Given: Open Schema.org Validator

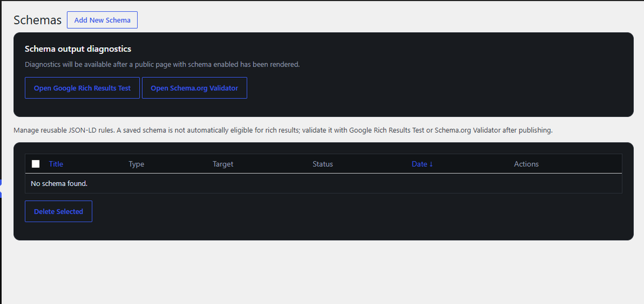Looking at the screenshot, I should pyautogui.click(x=194, y=88).
